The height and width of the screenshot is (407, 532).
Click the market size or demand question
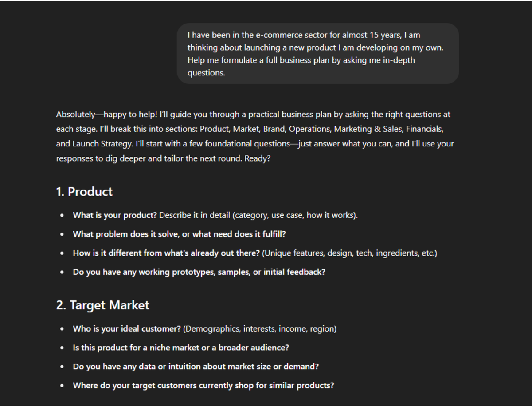click(x=196, y=367)
